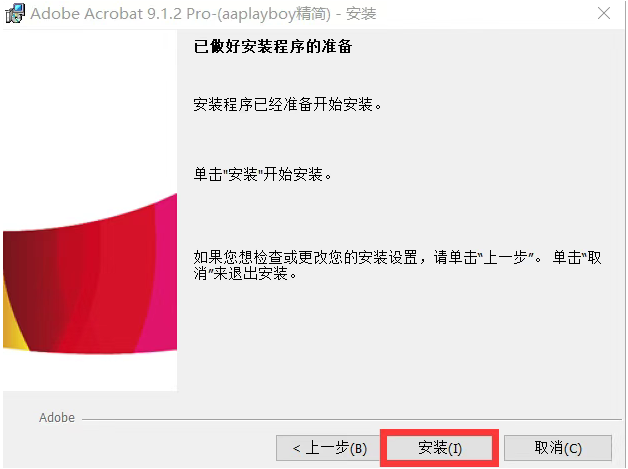628x469 pixels.
Task: Go back using the < 上一步(B) button
Action: tap(327, 448)
